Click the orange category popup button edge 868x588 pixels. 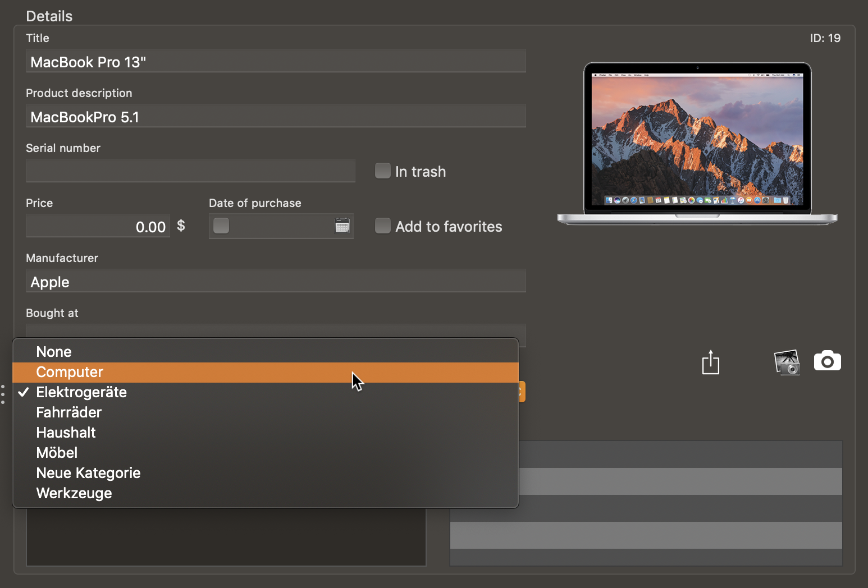[522, 392]
